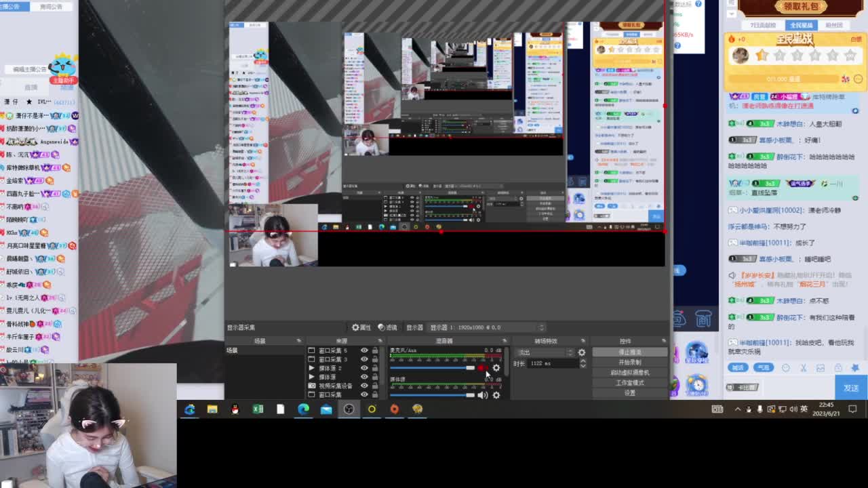Click the volume icon in system tray

click(x=793, y=409)
